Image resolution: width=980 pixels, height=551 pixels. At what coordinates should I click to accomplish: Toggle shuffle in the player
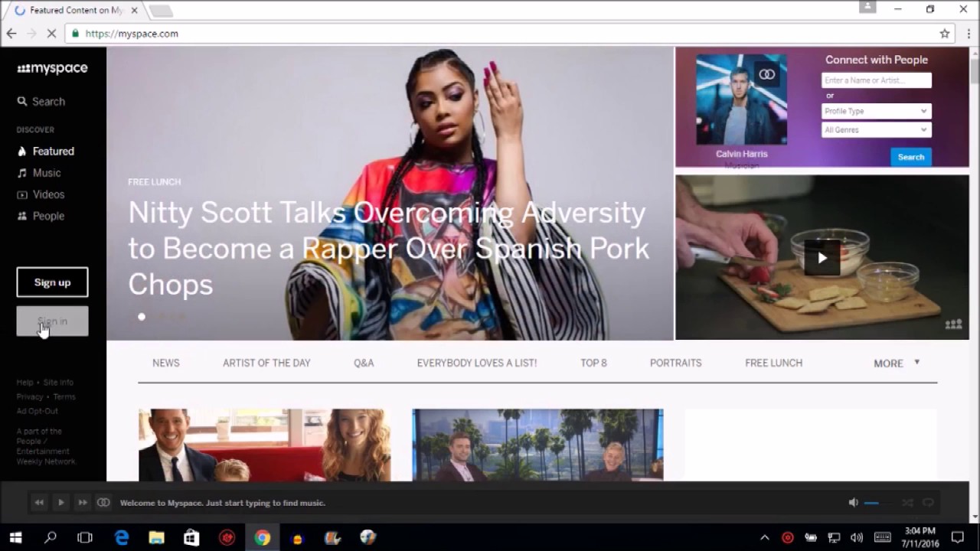coord(907,503)
